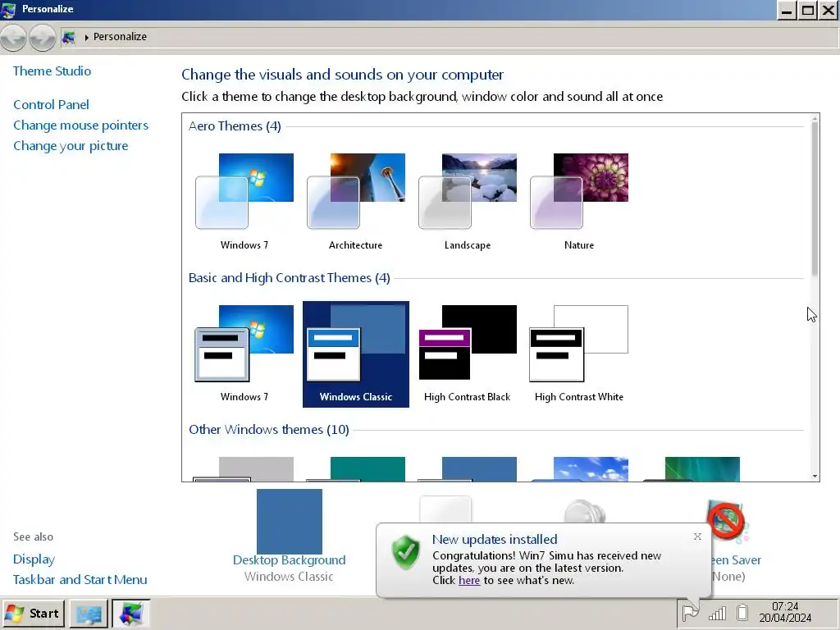Viewport: 840px width, 630px height.
Task: Open the Action Center flag icon
Action: click(x=690, y=612)
